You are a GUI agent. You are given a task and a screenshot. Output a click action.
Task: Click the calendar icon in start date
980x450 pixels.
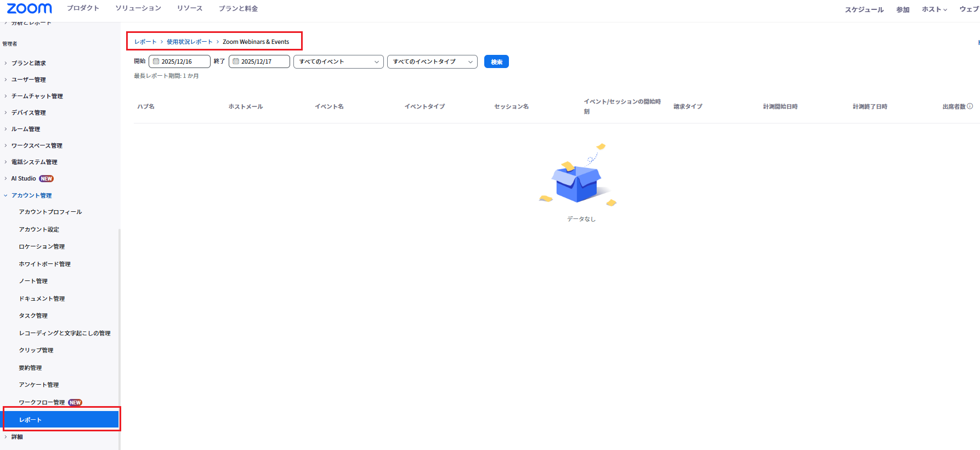156,61
